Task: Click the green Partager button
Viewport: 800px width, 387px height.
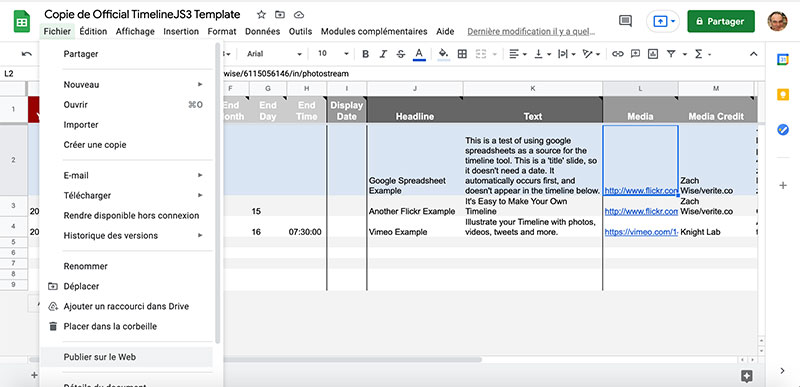Action: 721,21
